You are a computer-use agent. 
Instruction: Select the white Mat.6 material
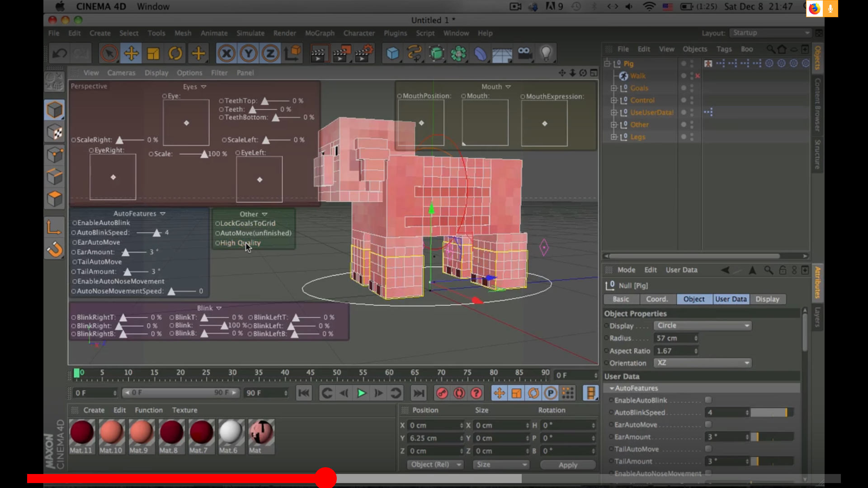coord(231,432)
